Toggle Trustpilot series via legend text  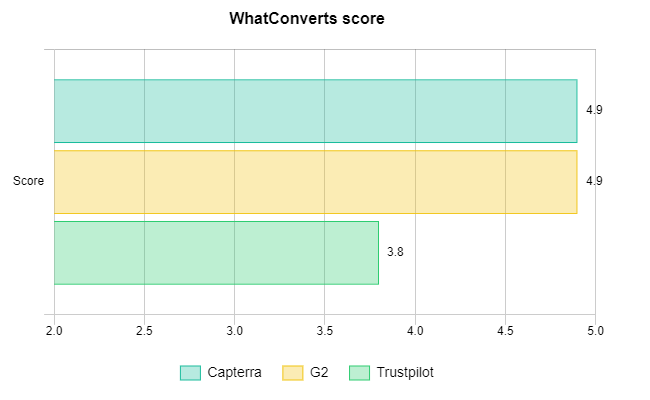(405, 373)
